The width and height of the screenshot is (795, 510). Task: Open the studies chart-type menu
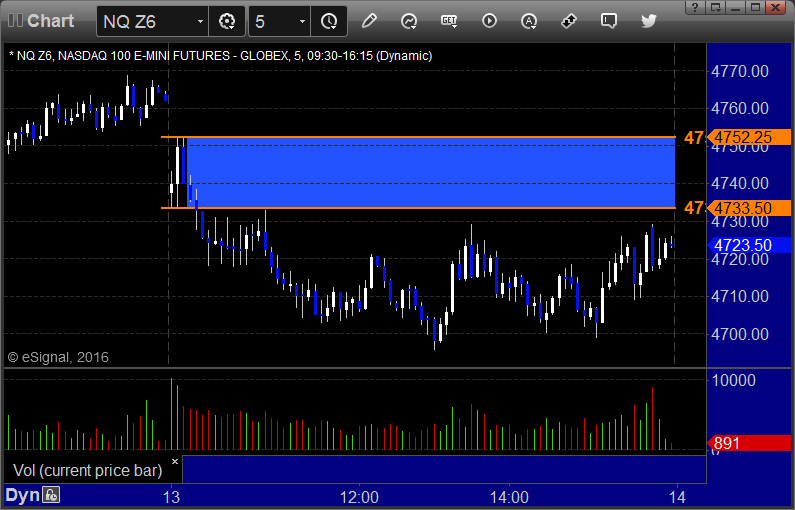click(x=409, y=21)
